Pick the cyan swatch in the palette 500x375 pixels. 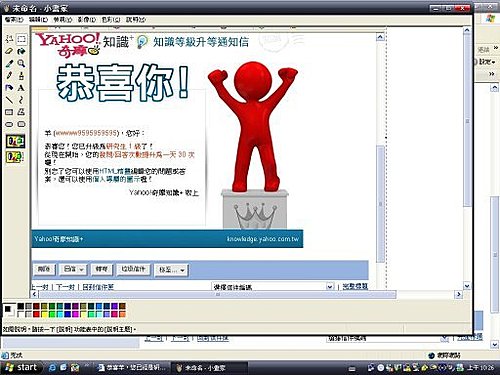point(60,314)
